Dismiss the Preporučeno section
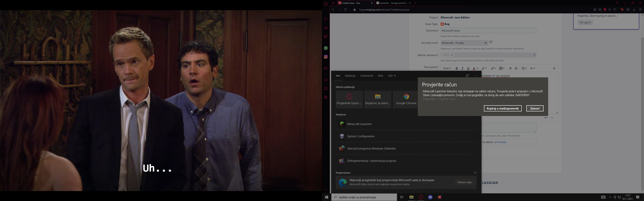 pyautogui.click(x=475, y=173)
